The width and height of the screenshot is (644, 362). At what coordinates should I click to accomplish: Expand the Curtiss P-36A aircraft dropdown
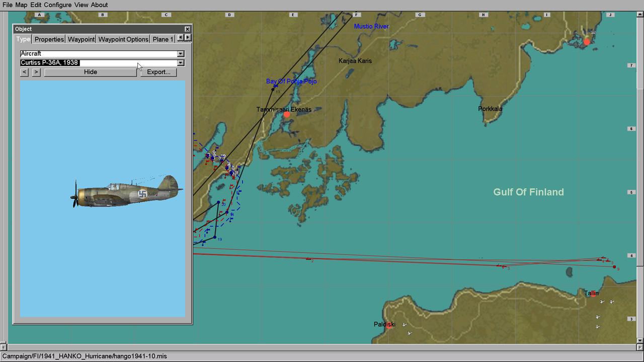[181, 63]
